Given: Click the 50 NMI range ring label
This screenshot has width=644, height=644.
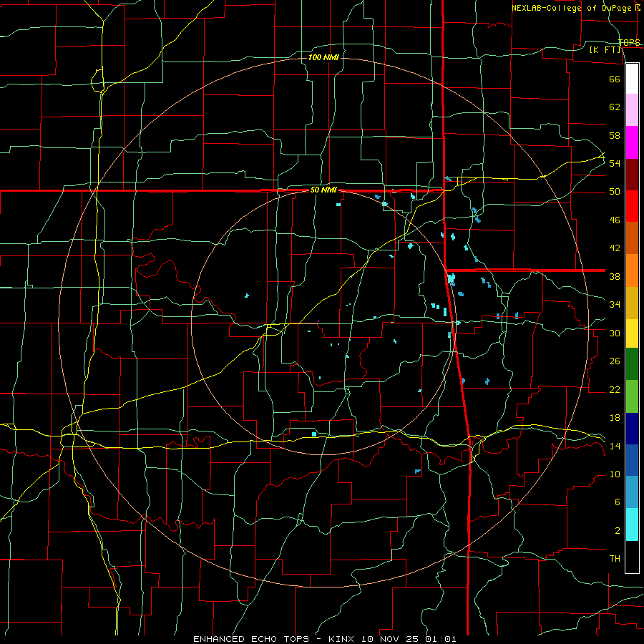Looking at the screenshot, I should pos(323,190).
